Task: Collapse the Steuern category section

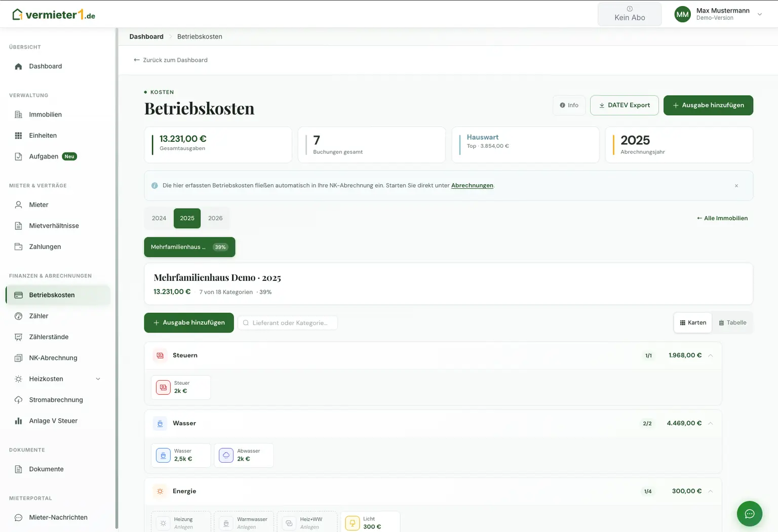Action: (711, 355)
